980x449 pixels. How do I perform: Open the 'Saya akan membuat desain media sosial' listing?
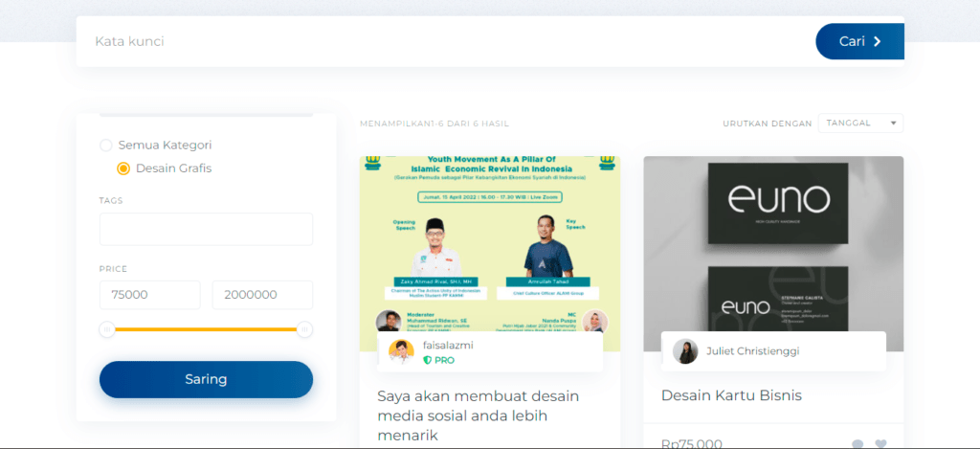pos(479,415)
